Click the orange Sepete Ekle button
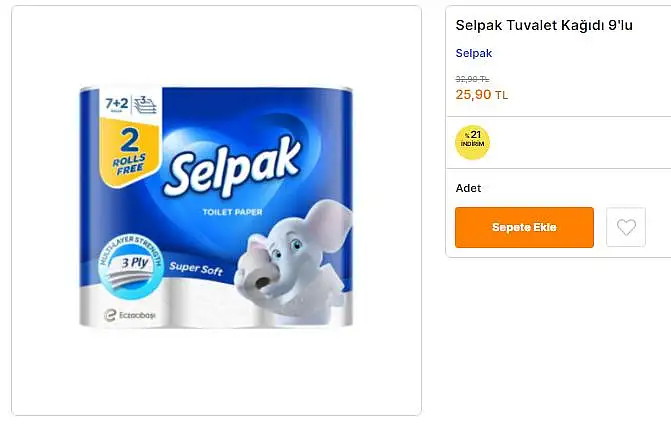This screenshot has width=671, height=425. coord(524,227)
